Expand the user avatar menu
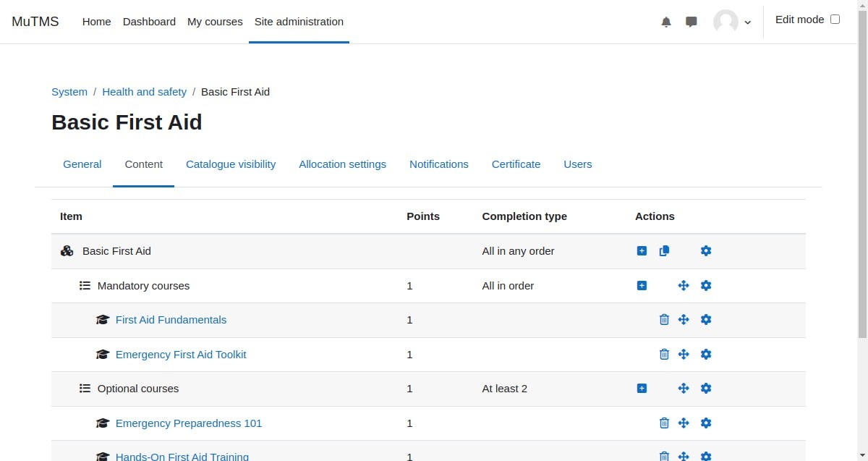 tap(733, 22)
